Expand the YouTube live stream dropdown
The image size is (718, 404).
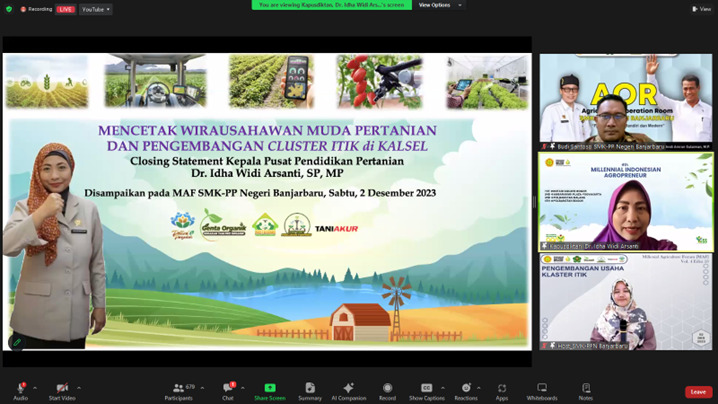click(x=95, y=9)
